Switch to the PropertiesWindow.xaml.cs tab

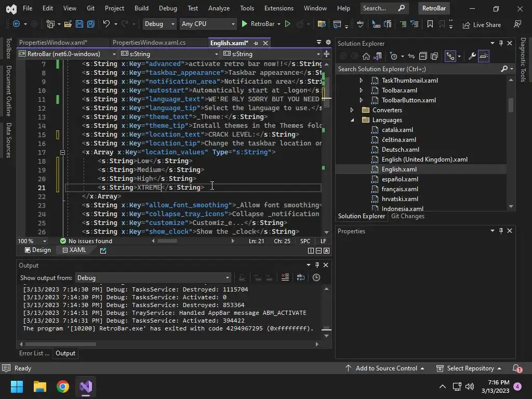(149, 43)
